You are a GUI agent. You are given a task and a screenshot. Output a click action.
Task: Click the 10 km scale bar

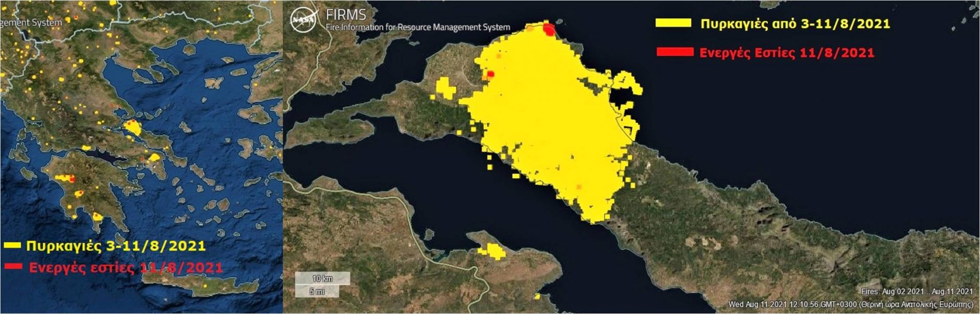pyautogui.click(x=323, y=278)
